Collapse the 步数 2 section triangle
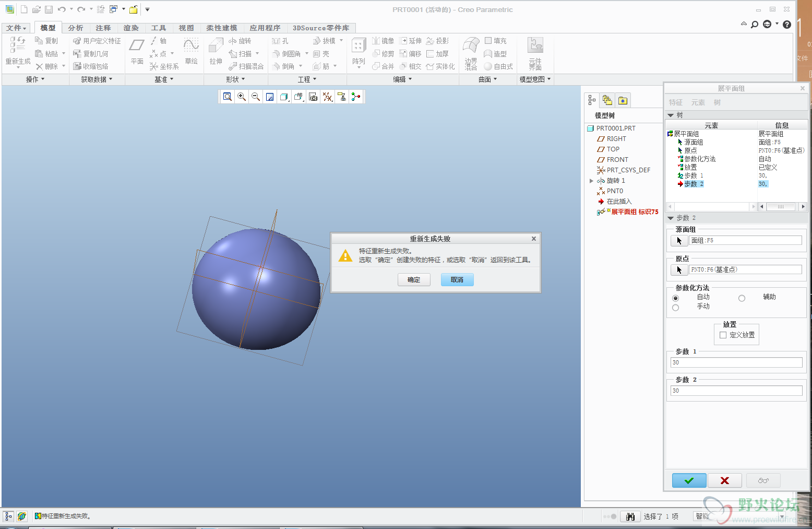 click(x=671, y=218)
